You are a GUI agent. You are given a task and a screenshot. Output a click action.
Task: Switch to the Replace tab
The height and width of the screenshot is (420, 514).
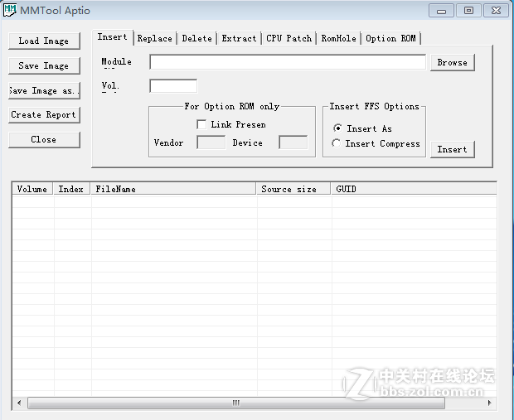pos(155,38)
